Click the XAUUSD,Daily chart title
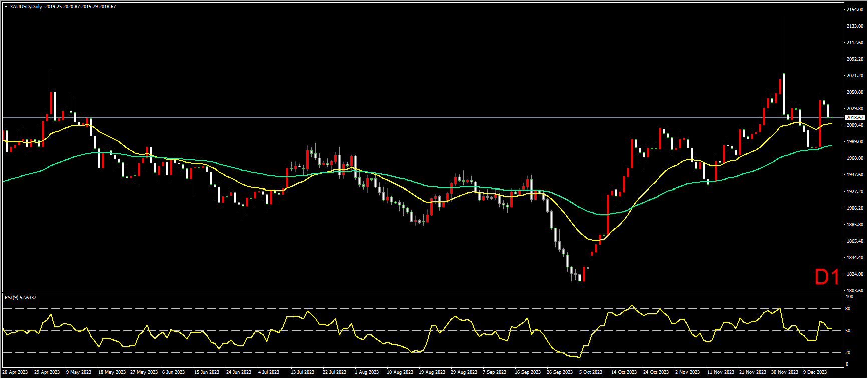The image size is (868, 379). [26, 7]
